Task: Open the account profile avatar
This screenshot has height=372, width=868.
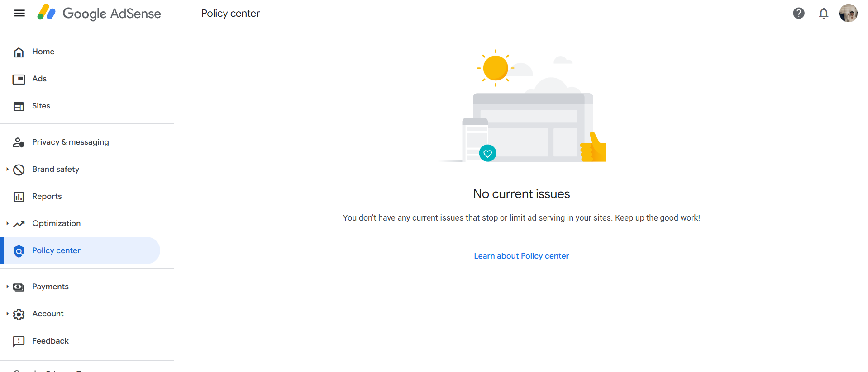Action: 848,13
